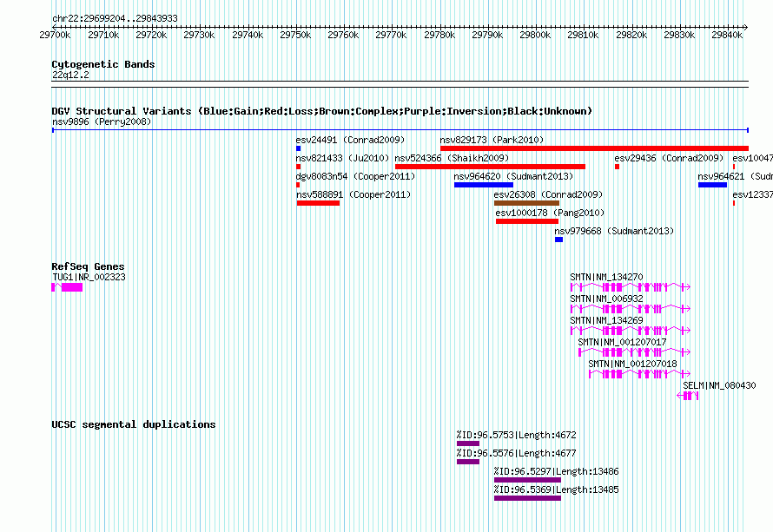Click the 29750k ruler position
This screenshot has height=532, width=773.
click(x=295, y=35)
